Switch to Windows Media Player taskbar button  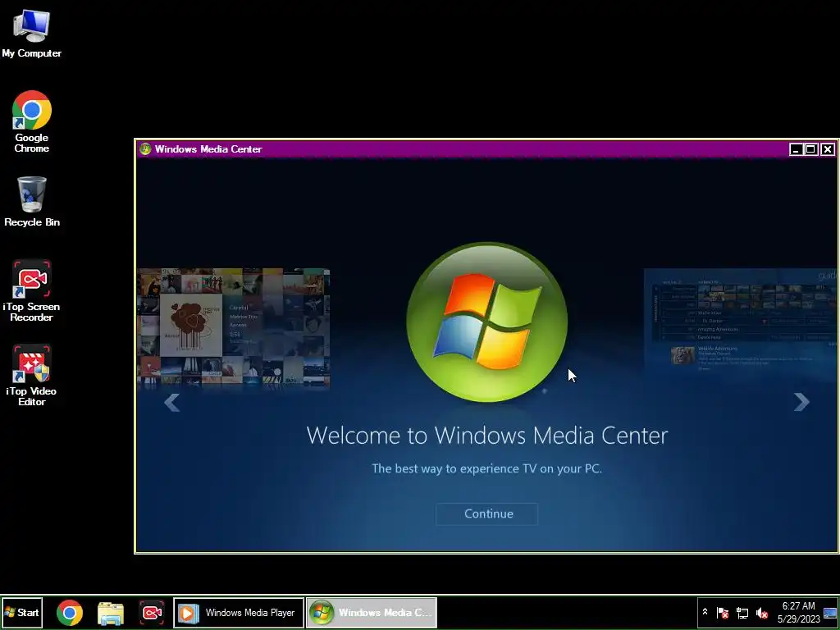tap(239, 613)
